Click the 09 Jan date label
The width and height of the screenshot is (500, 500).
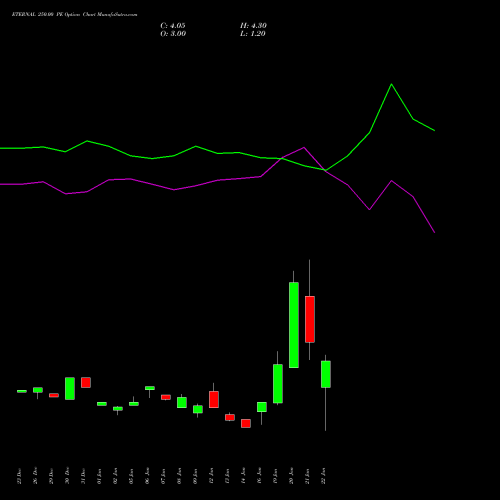click(x=195, y=476)
